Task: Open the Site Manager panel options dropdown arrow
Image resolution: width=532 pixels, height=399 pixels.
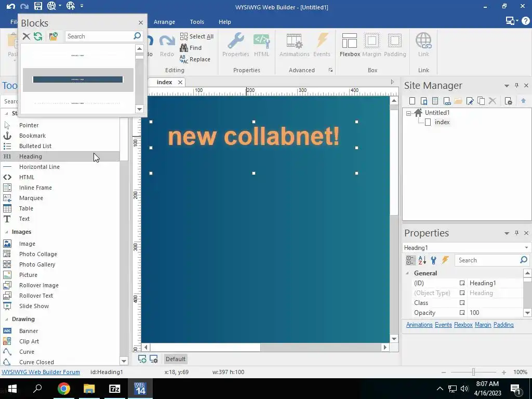Action: 507,86
